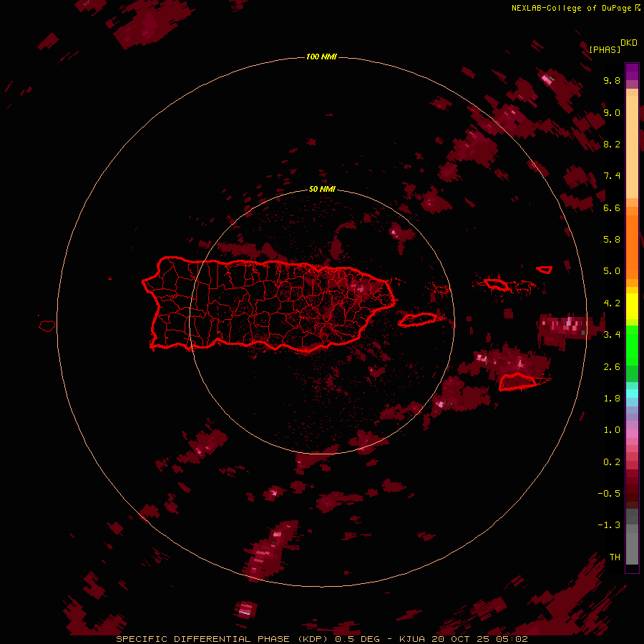Viewport: 644px width, 644px height.
Task: Click the 1.8 scale value
Action: pos(612,399)
